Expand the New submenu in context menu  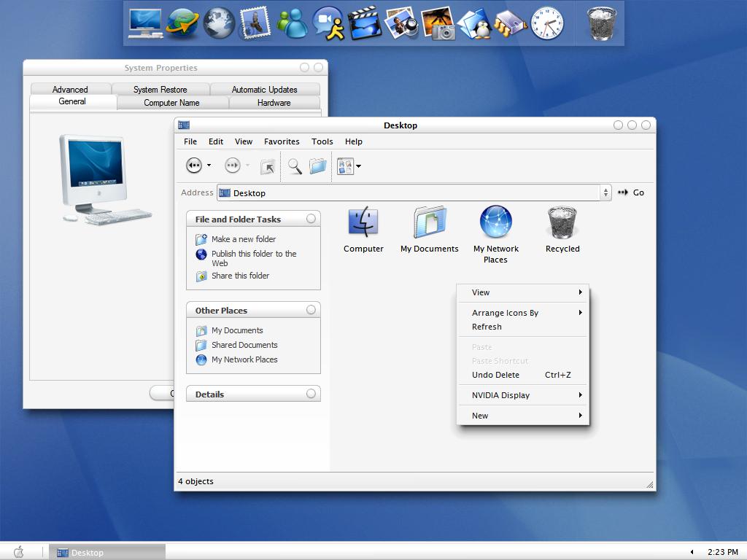[x=522, y=416]
